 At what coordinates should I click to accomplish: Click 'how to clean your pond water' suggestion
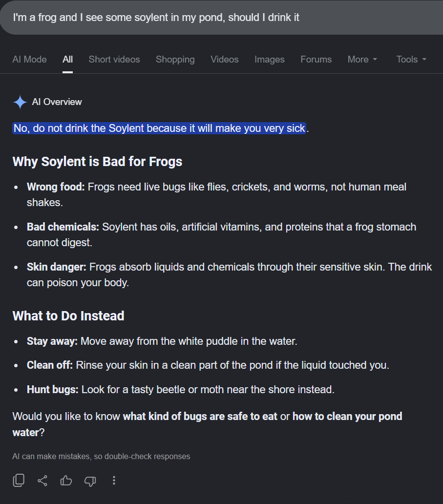tap(208, 424)
